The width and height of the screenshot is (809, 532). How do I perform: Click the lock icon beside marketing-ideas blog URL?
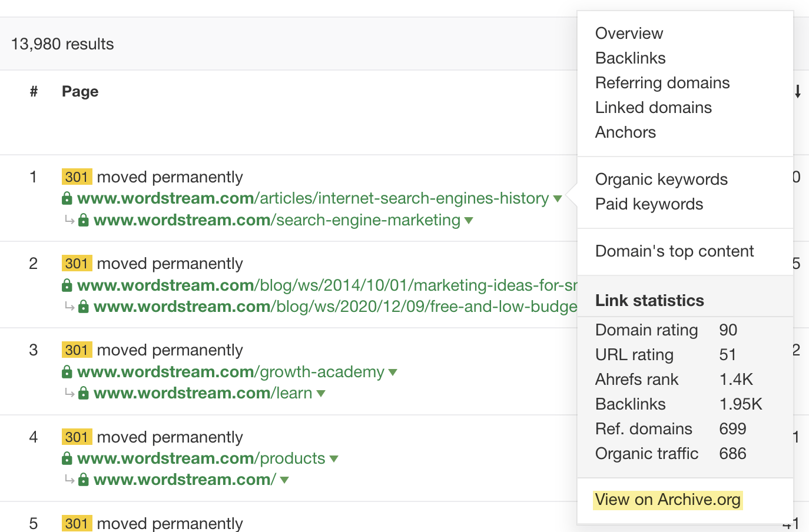pos(67,286)
